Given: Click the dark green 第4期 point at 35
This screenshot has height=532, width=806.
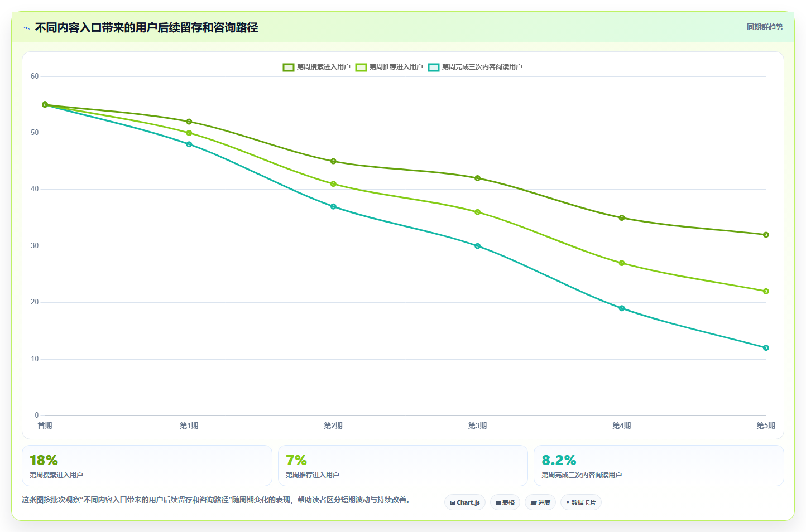Looking at the screenshot, I should tap(622, 218).
